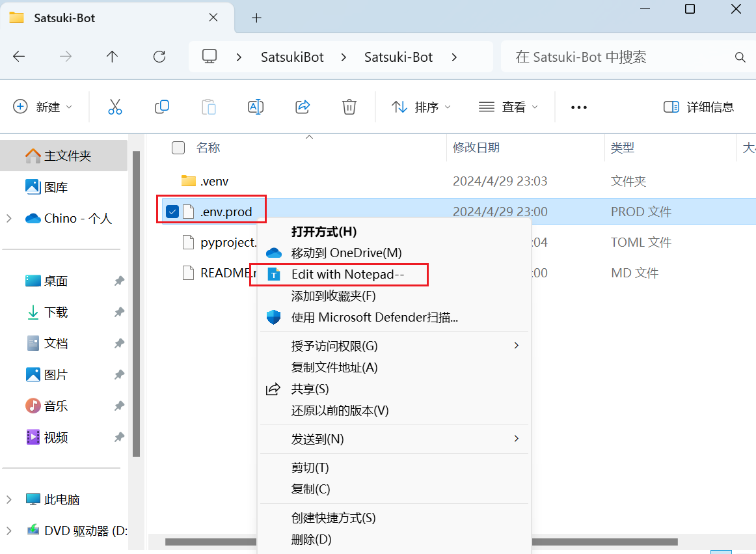This screenshot has height=554, width=756.
Task: Uncheck the .env.prod file checkbox
Action: (x=172, y=212)
